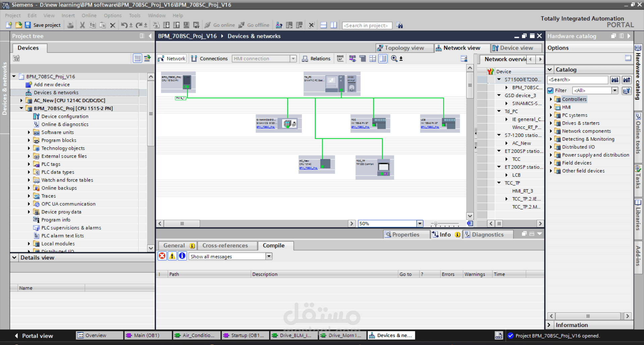Click the Save project button
Image resolution: width=644 pixels, height=345 pixels.
pyautogui.click(x=43, y=25)
